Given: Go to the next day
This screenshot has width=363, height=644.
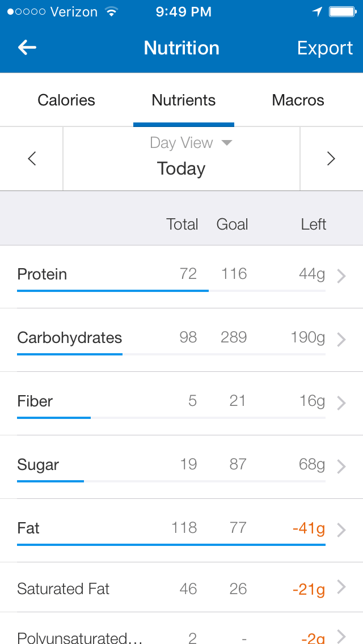Looking at the screenshot, I should click(x=331, y=159).
